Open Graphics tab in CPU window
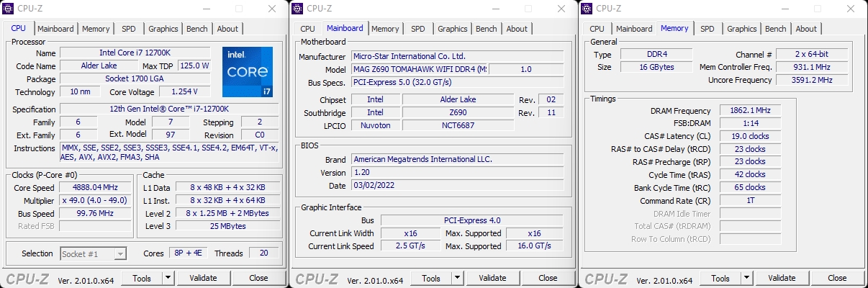The width and height of the screenshot is (868, 288). click(x=163, y=29)
